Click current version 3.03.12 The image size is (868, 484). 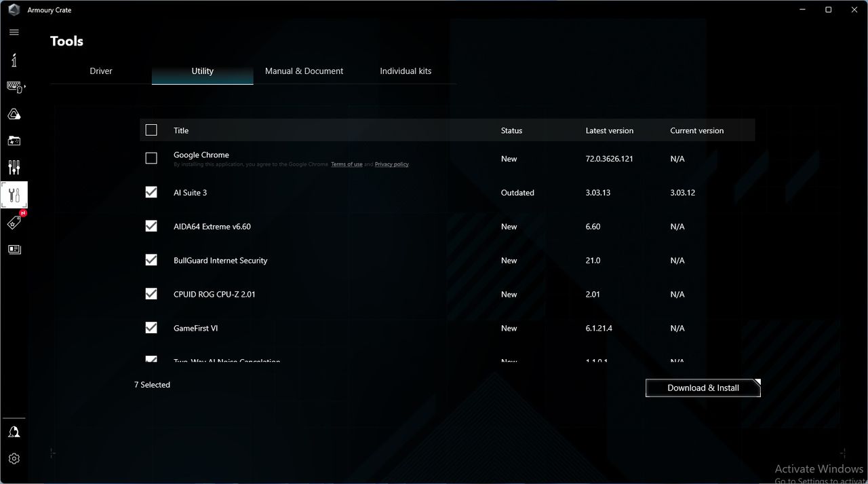point(683,193)
